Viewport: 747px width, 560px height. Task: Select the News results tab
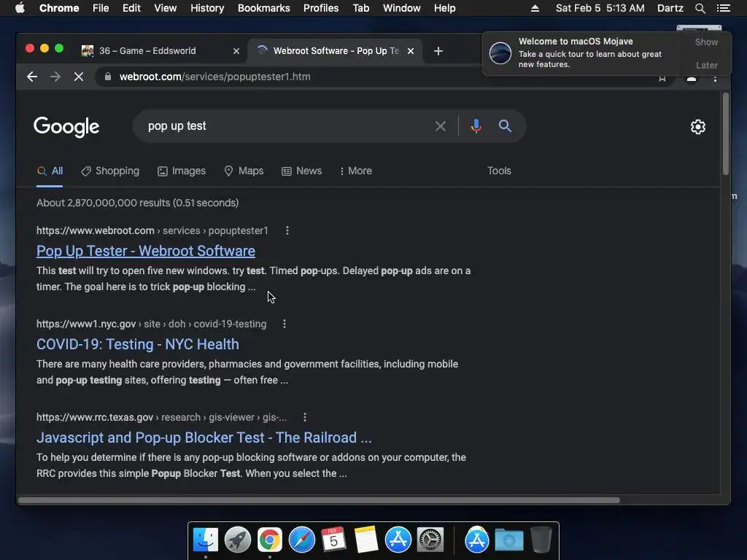(301, 171)
